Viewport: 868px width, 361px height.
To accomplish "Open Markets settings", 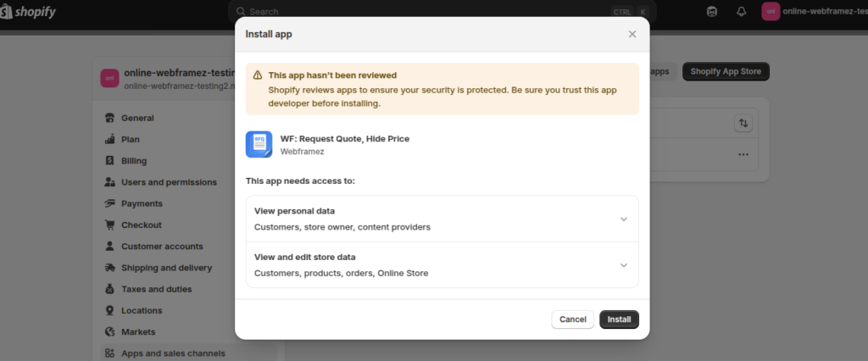I will [x=138, y=332].
